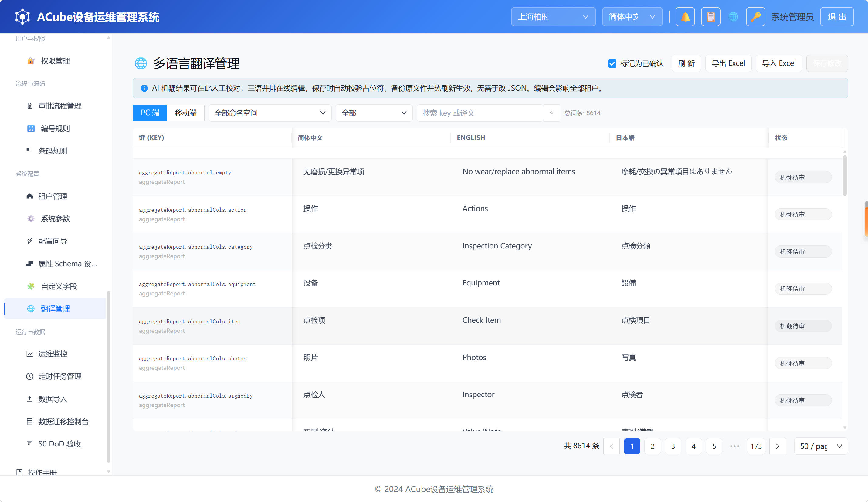Click the 退 出 logout button
Viewport: 868px width, 502px height.
(837, 16)
